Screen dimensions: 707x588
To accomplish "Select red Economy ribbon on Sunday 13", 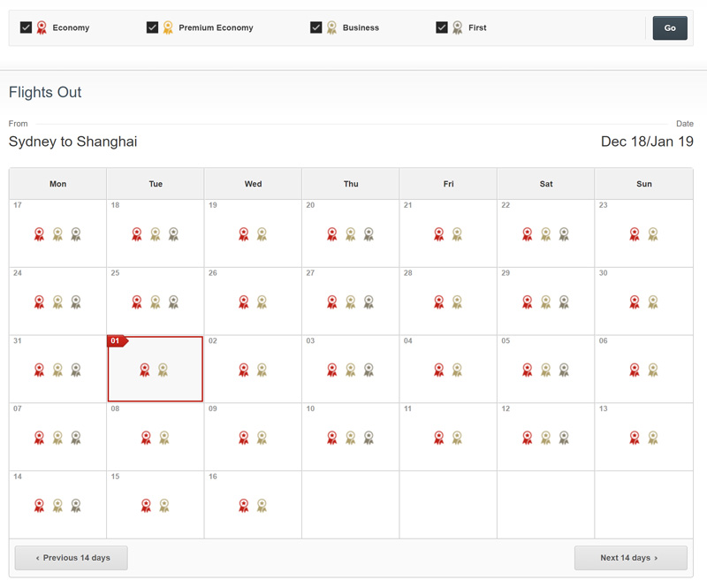I will pos(635,438).
